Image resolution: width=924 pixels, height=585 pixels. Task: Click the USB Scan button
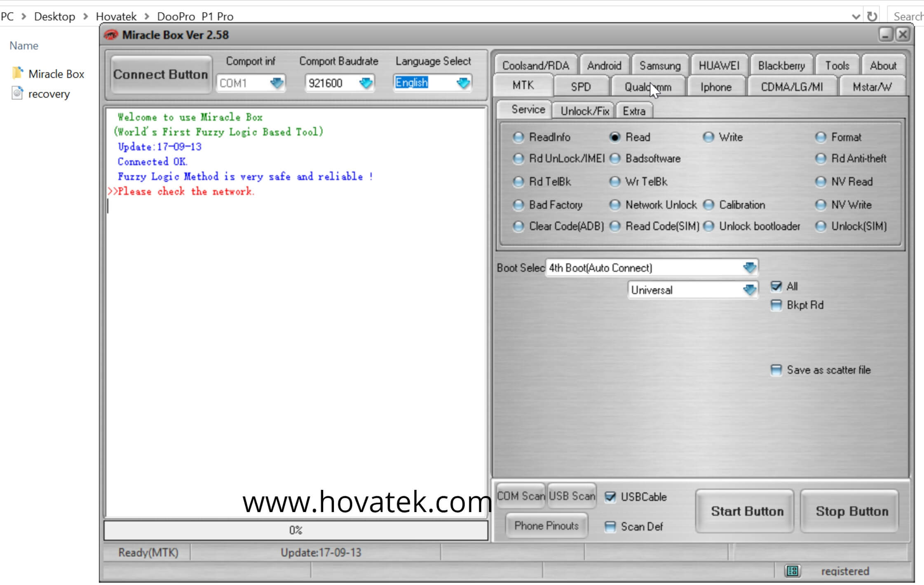pos(572,496)
